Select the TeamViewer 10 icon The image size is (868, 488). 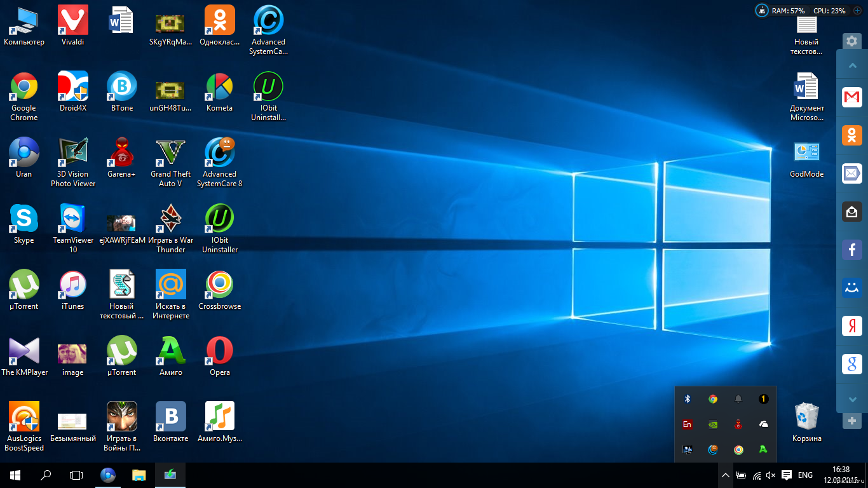pyautogui.click(x=72, y=228)
